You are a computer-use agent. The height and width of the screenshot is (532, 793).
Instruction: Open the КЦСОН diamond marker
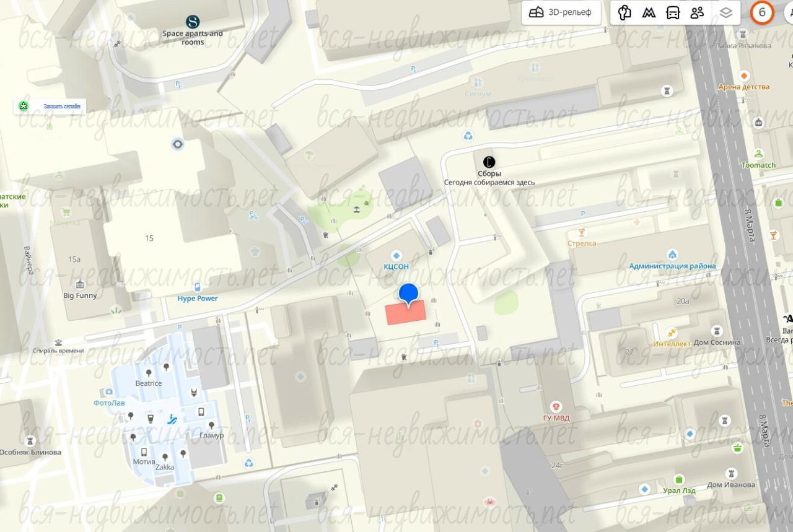click(x=396, y=255)
